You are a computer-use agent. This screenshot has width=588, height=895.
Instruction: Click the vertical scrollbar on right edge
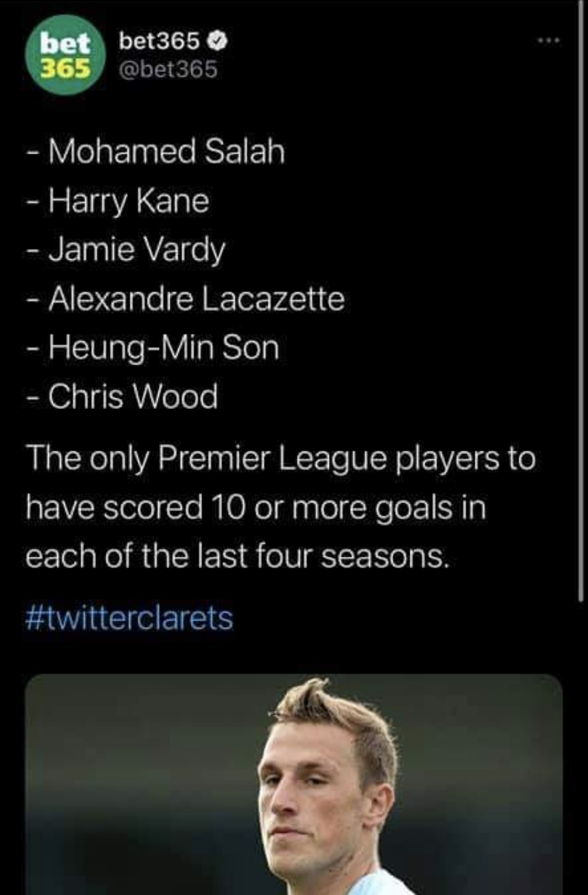pyautogui.click(x=580, y=303)
